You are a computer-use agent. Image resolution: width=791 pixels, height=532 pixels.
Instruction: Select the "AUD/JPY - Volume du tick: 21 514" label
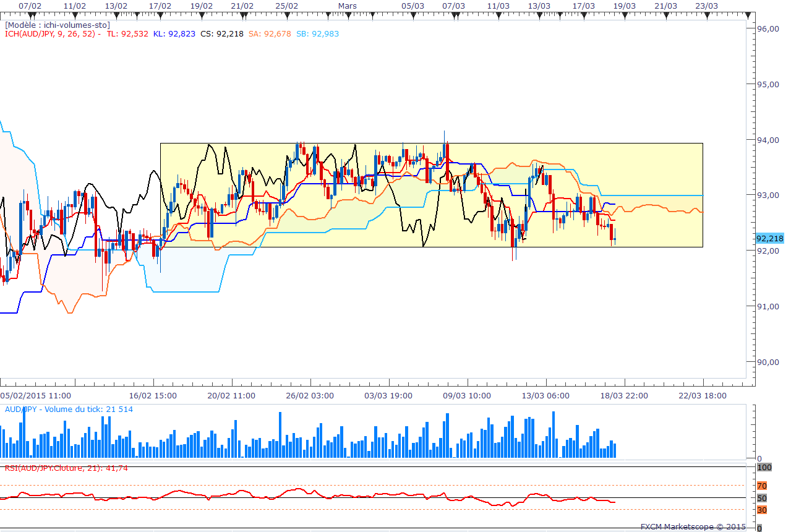click(x=69, y=409)
